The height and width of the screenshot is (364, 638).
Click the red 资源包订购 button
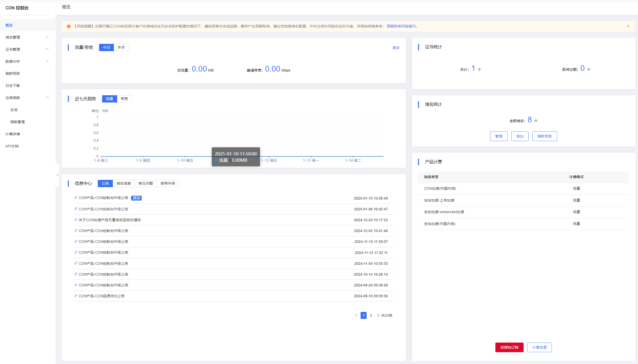pos(509,347)
